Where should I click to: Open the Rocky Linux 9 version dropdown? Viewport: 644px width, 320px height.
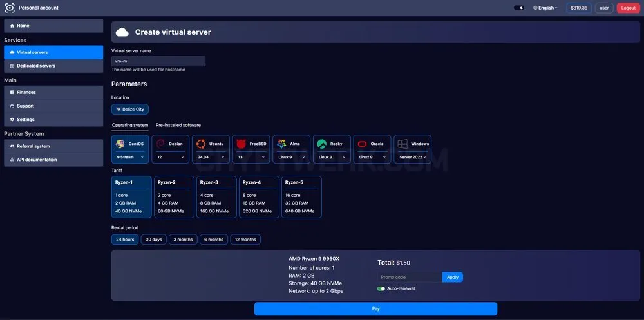tap(331, 157)
